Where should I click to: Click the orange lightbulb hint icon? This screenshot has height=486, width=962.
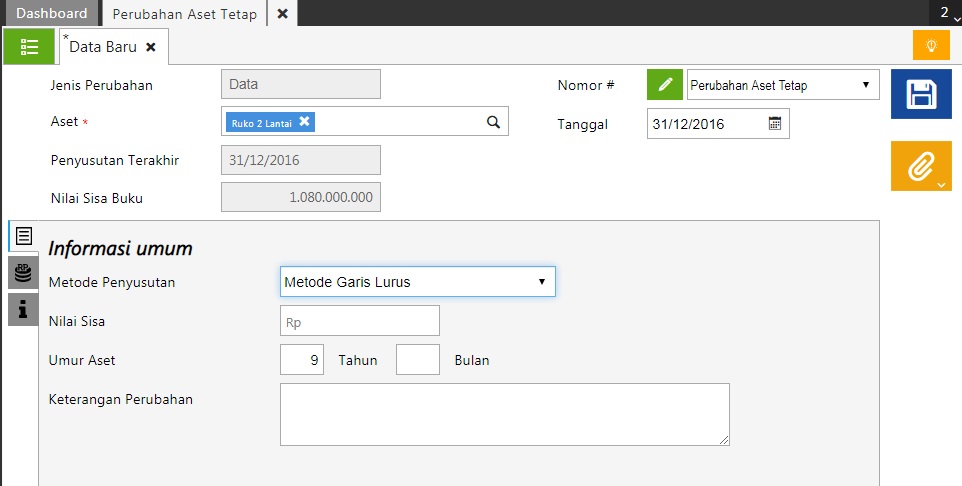(x=930, y=46)
